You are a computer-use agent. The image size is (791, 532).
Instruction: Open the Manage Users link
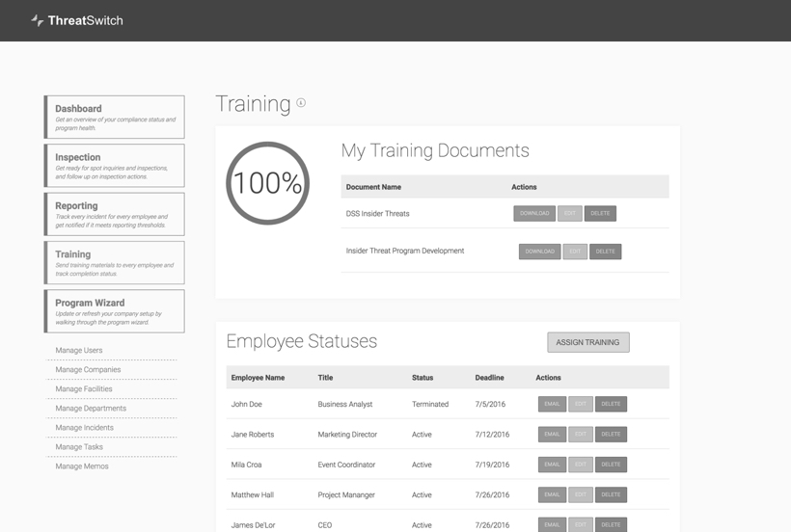(x=79, y=351)
